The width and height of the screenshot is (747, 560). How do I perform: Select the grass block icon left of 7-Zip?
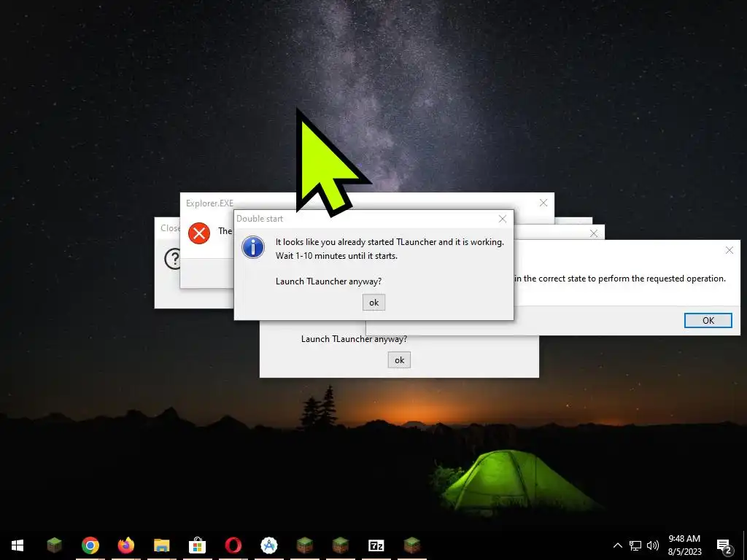click(340, 545)
